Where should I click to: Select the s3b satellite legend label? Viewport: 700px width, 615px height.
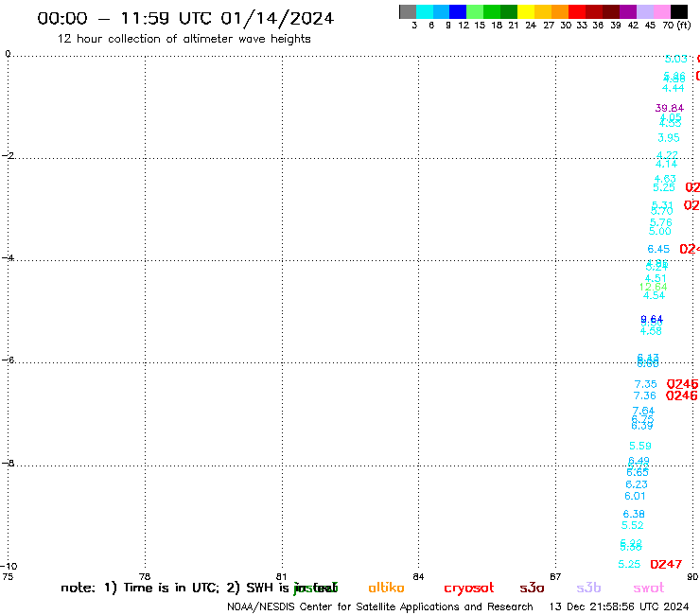(588, 588)
